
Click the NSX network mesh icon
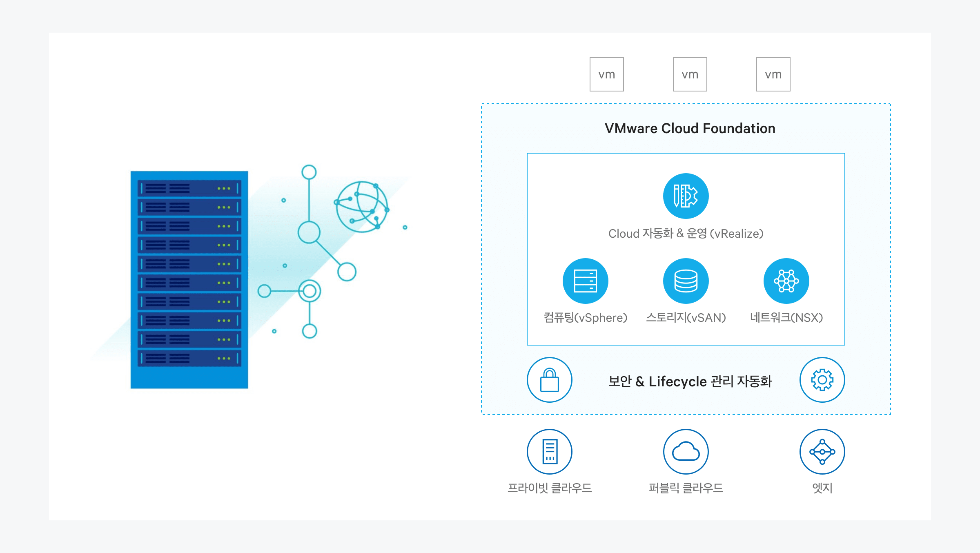(786, 281)
